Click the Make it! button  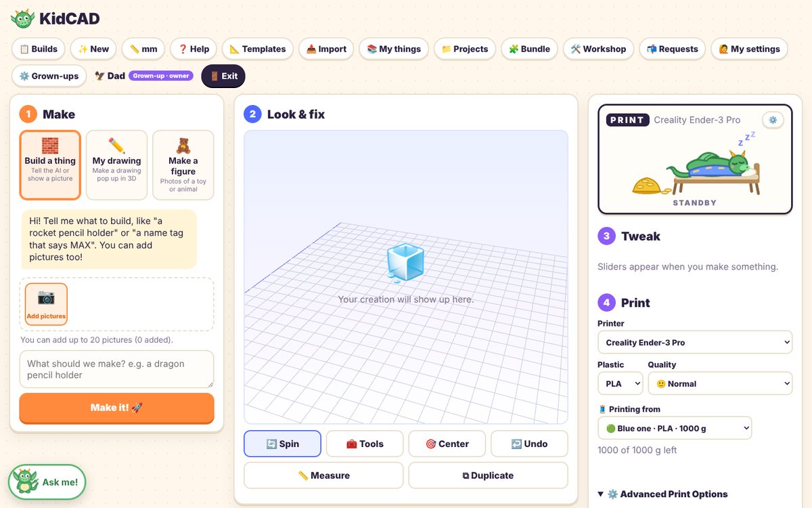point(116,408)
